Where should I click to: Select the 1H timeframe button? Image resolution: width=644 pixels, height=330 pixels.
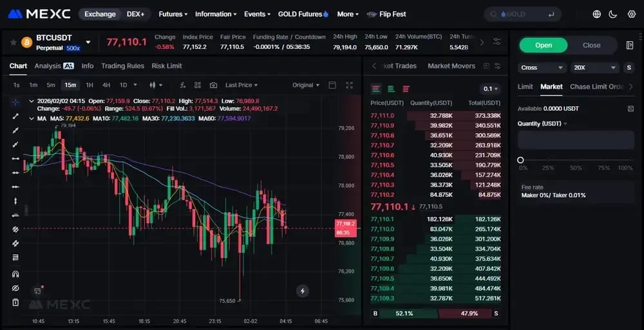coord(89,85)
